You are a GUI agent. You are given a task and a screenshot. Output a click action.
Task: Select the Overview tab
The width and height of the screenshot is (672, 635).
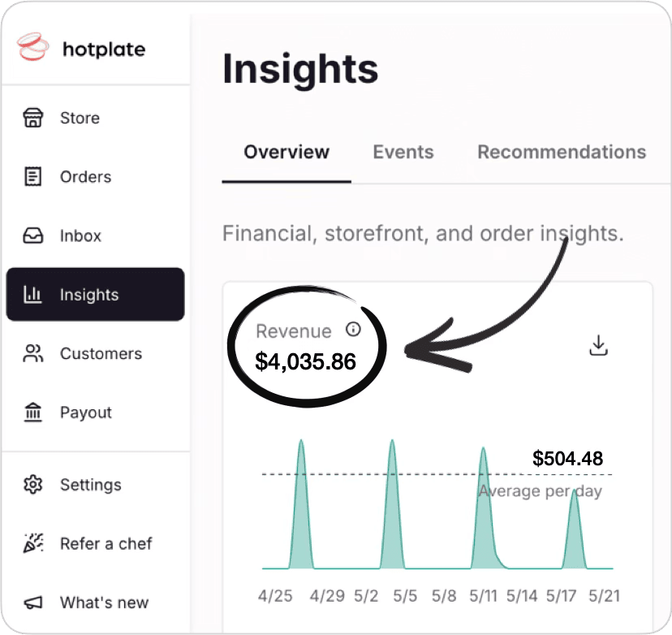click(286, 152)
